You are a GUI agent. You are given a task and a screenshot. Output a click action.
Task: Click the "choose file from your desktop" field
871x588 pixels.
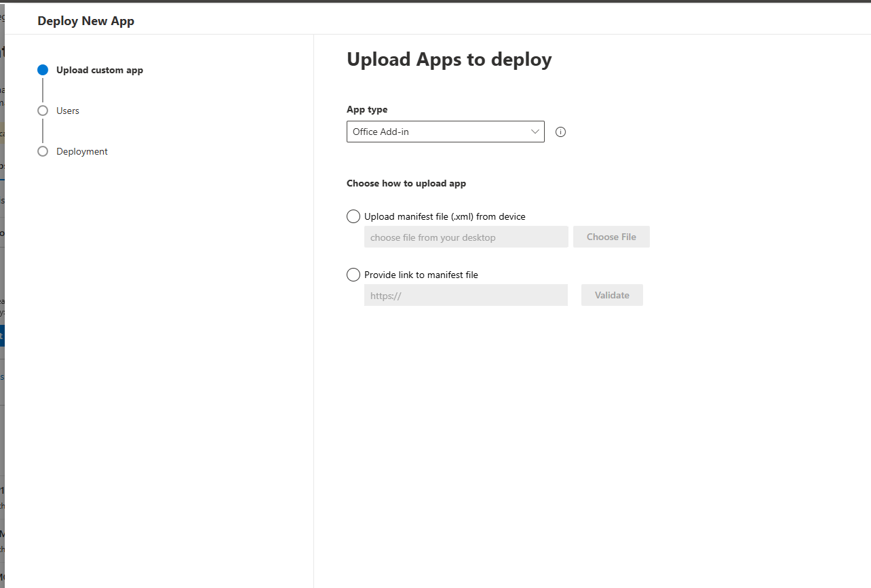tap(466, 237)
